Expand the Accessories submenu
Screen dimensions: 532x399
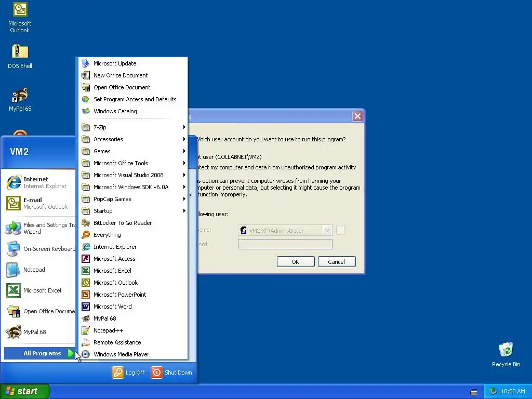(x=134, y=139)
